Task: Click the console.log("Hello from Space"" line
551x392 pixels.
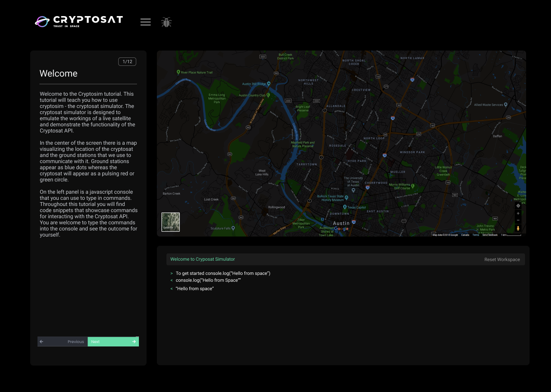Action: [x=208, y=280]
